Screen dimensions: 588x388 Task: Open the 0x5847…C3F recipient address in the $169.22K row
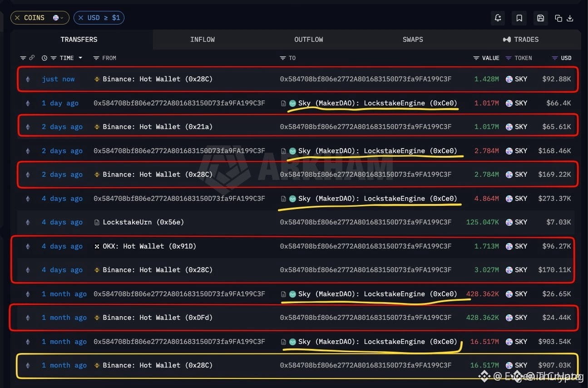(x=366, y=174)
